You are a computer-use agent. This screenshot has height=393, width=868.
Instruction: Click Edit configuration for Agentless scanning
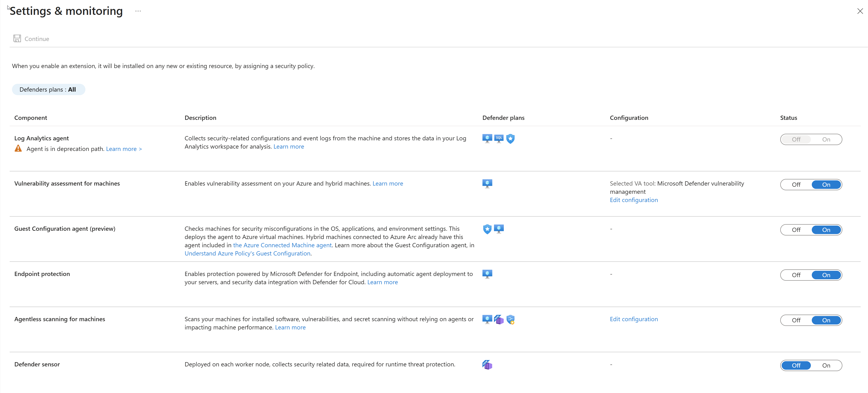pos(634,319)
